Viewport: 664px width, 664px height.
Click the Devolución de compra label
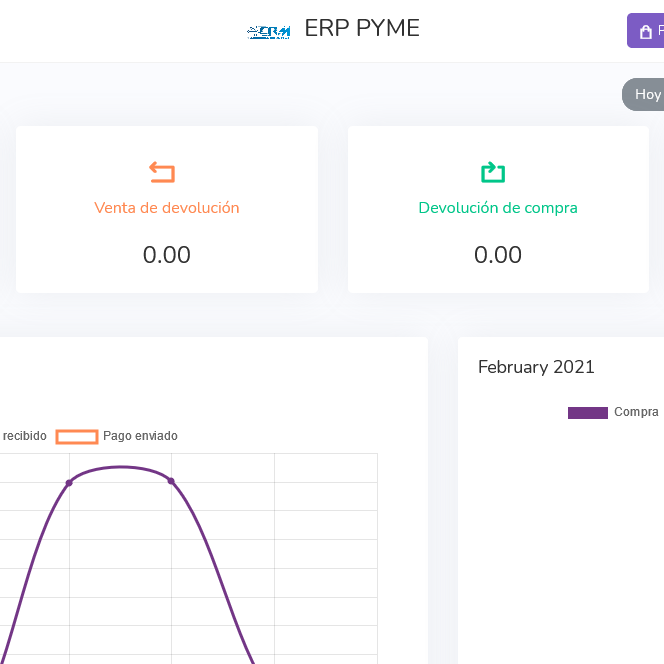[x=498, y=208]
